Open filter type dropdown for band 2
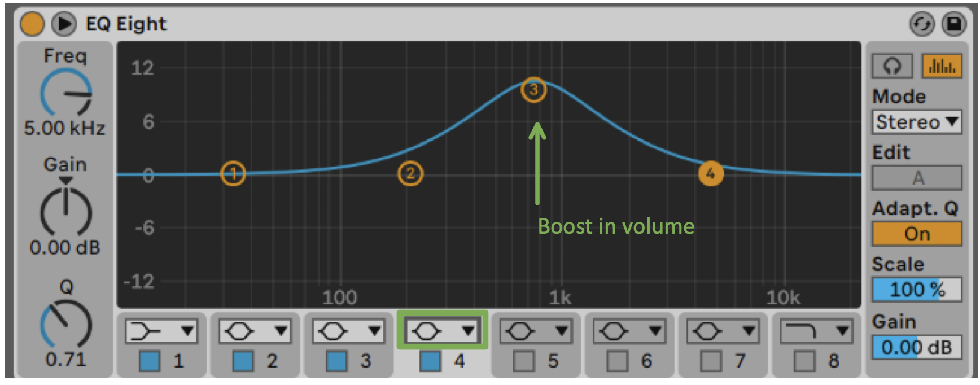Image resolution: width=980 pixels, height=385 pixels. point(255,331)
